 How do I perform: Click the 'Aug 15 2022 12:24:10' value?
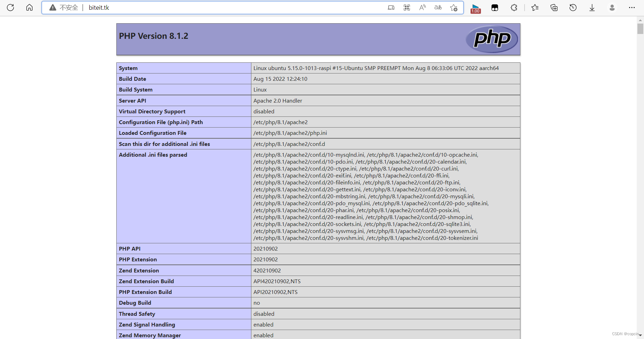point(280,79)
